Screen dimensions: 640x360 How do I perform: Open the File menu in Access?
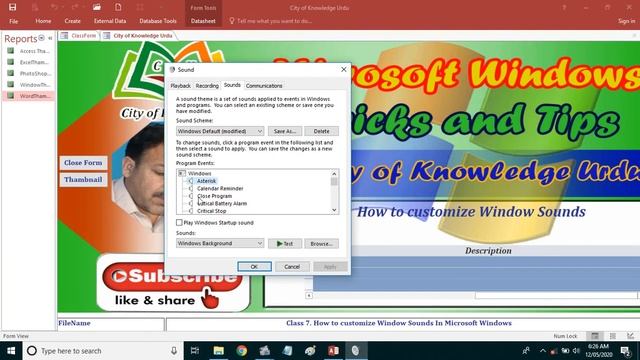[x=13, y=21]
